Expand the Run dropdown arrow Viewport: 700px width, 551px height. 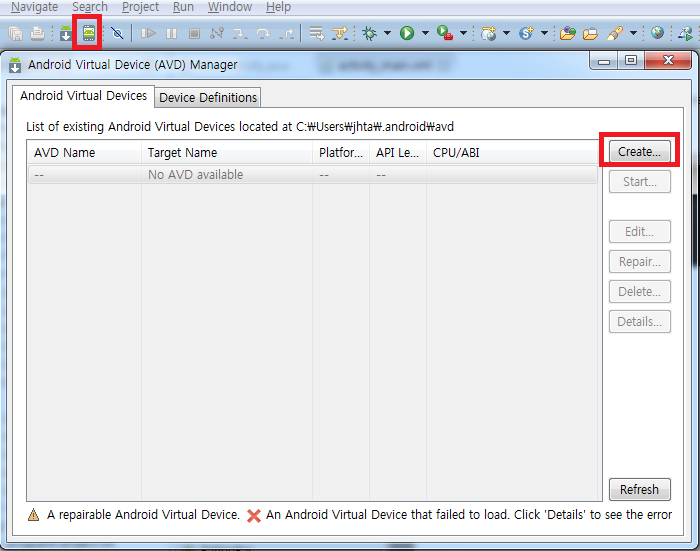425,33
